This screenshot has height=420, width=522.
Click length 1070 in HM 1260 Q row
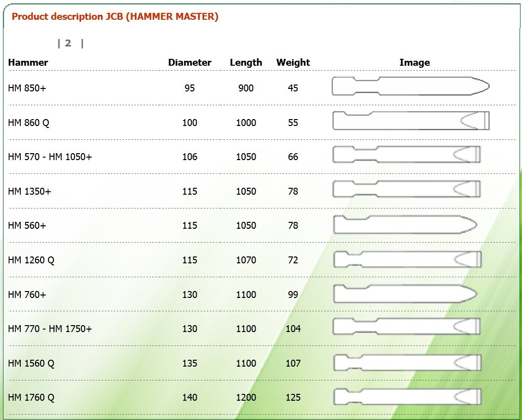coord(246,260)
